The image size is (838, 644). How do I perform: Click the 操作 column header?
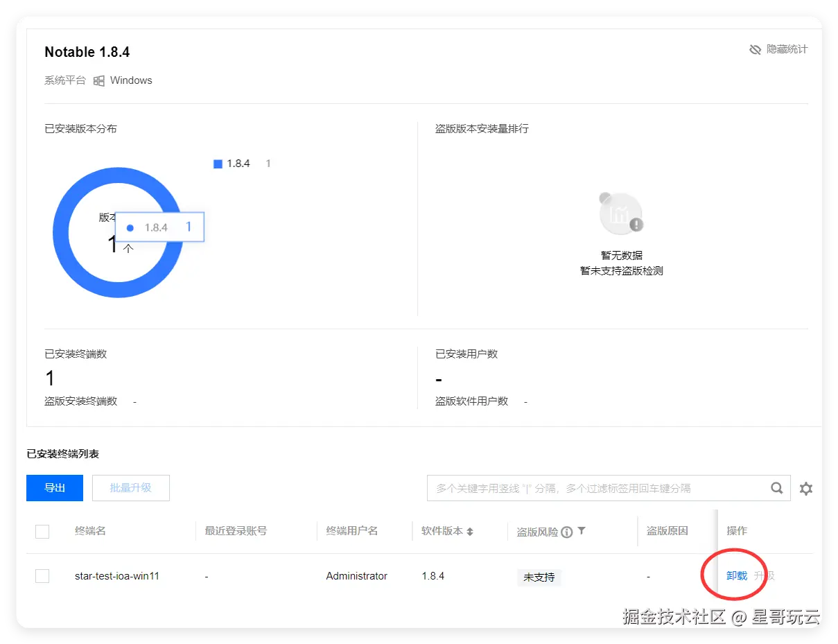coord(737,531)
